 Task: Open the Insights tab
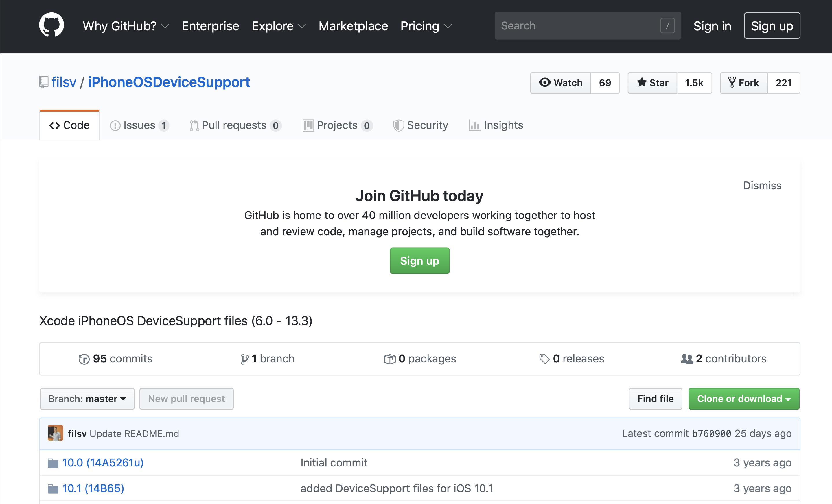coord(496,125)
